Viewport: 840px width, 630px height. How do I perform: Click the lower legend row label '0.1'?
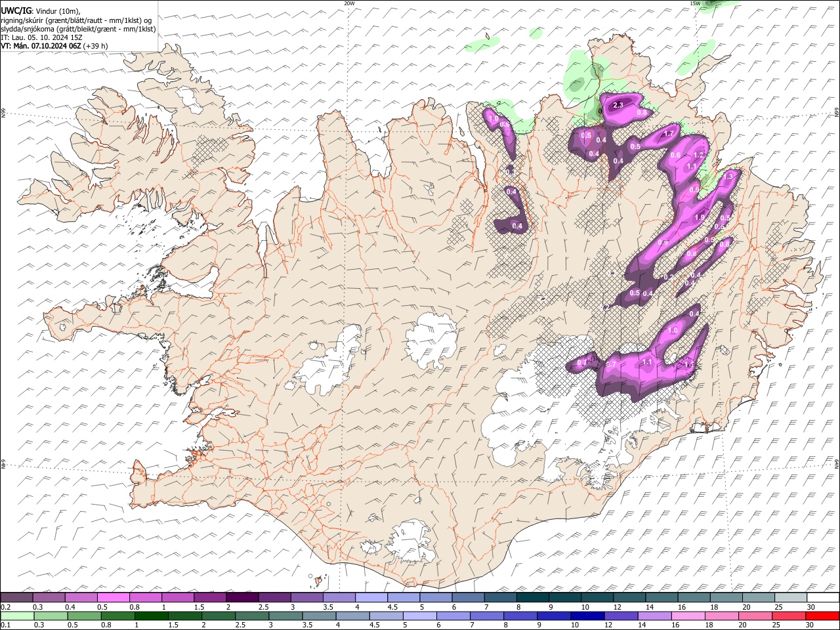(x=6, y=625)
